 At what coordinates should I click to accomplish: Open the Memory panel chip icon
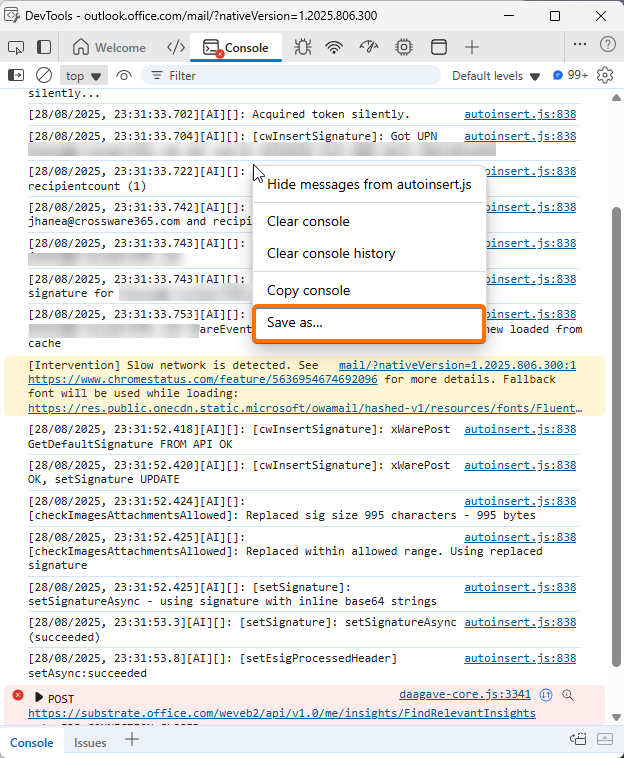pyautogui.click(x=404, y=47)
